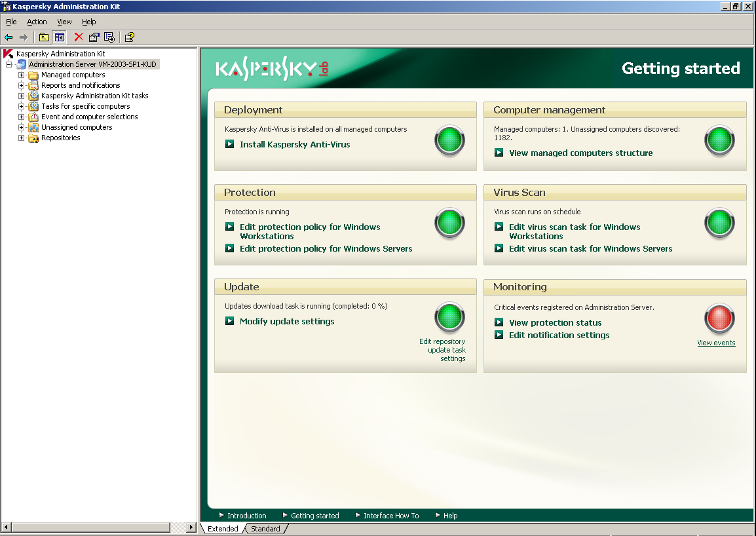Click the Repositories folder icon
Viewport: 756px width, 536px height.
point(33,138)
